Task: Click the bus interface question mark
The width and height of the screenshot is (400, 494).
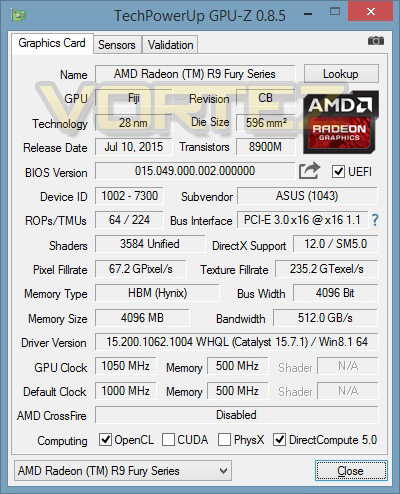Action: coord(375,220)
